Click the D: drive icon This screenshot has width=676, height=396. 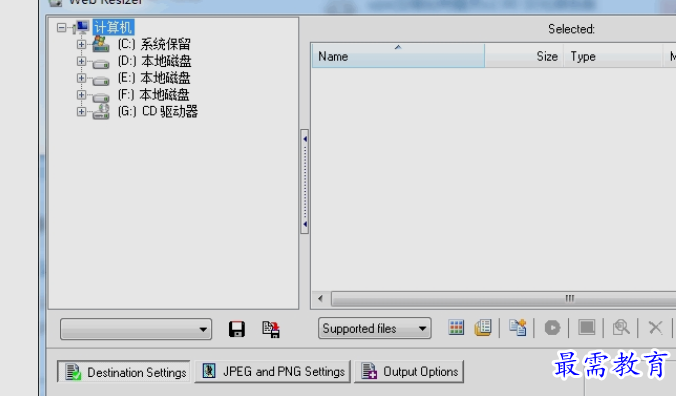101,64
